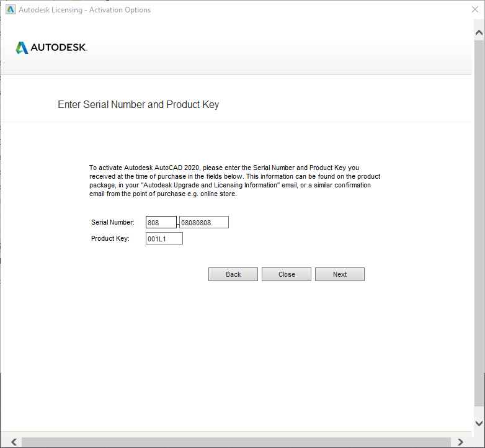Screen dimensions: 485x448
Task: Click the 'Product Key:' label
Action: pos(110,238)
